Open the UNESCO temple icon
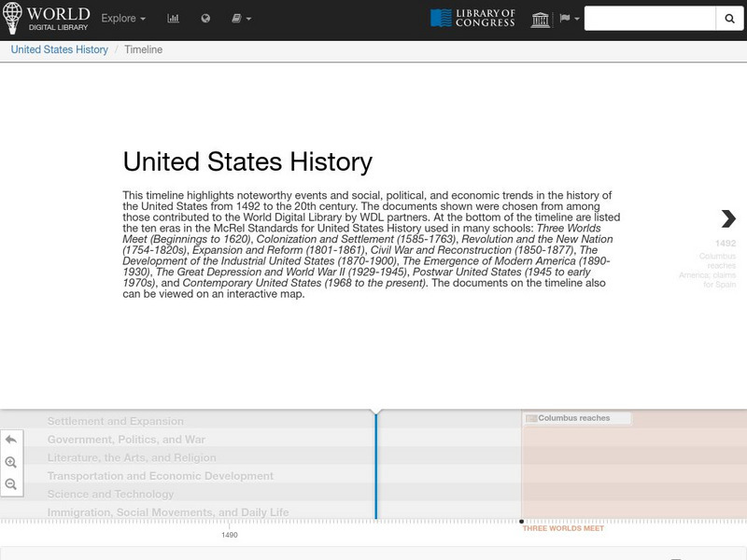Image resolution: width=747 pixels, height=560 pixels. point(541,19)
